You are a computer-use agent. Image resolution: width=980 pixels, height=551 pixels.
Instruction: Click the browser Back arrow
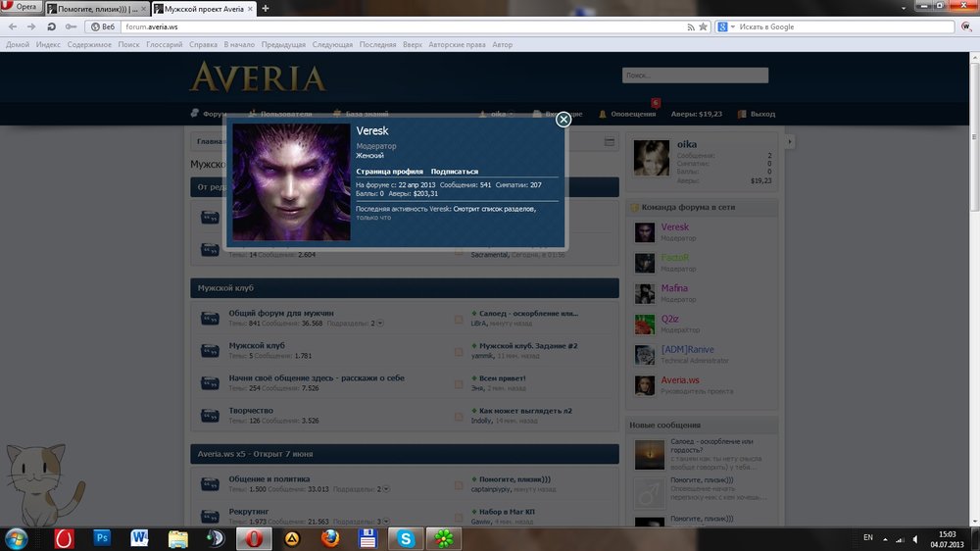(12, 26)
